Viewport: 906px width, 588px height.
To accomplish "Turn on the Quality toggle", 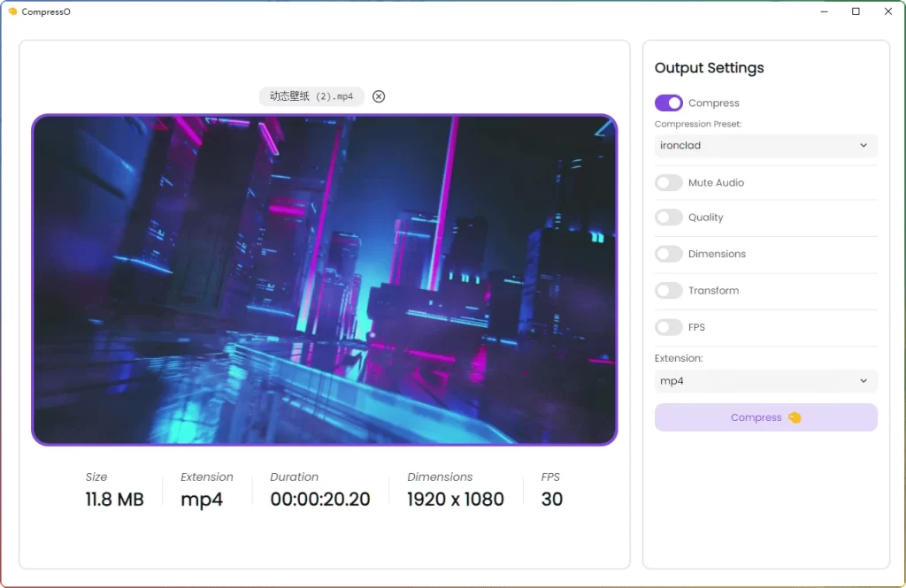I will [x=669, y=218].
